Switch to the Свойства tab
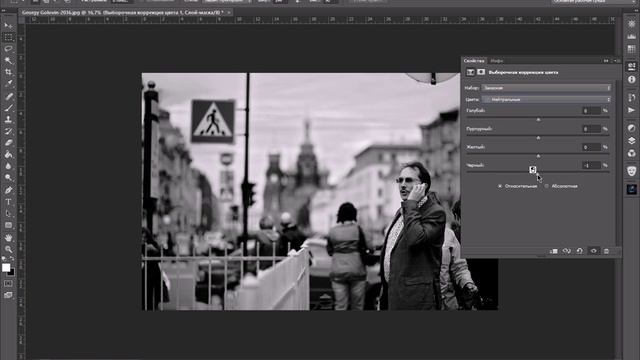This screenshot has height=360, width=640. pyautogui.click(x=473, y=61)
